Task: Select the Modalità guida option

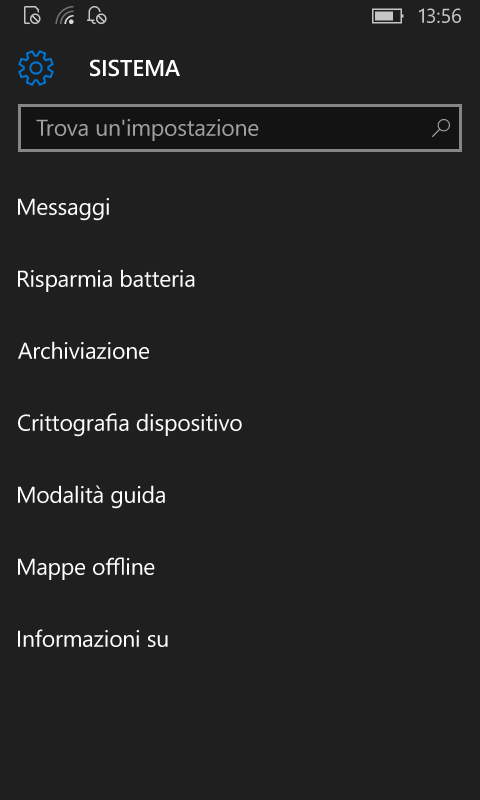Action: (x=240, y=495)
